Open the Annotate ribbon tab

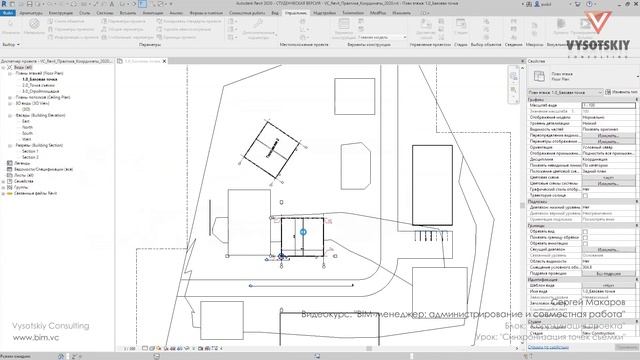click(153, 13)
